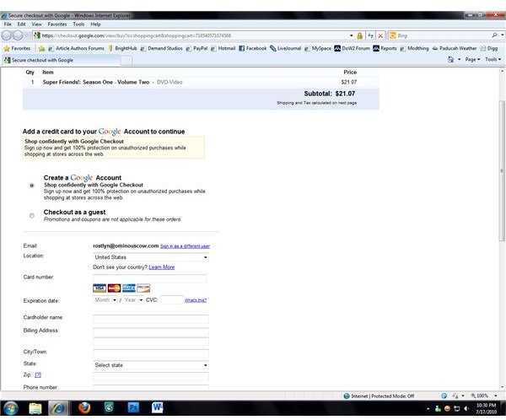
Task: Click the Windows Start orb
Action: 10,408
